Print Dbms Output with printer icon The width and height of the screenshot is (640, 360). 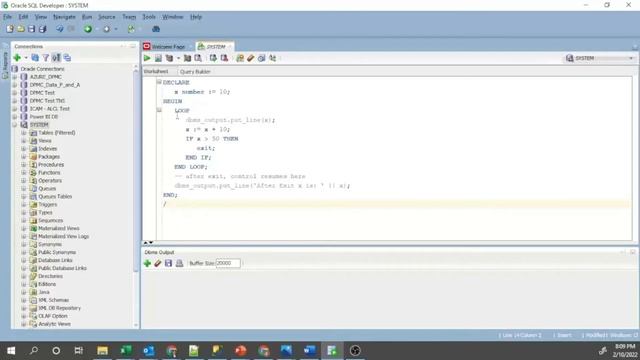[x=179, y=264]
